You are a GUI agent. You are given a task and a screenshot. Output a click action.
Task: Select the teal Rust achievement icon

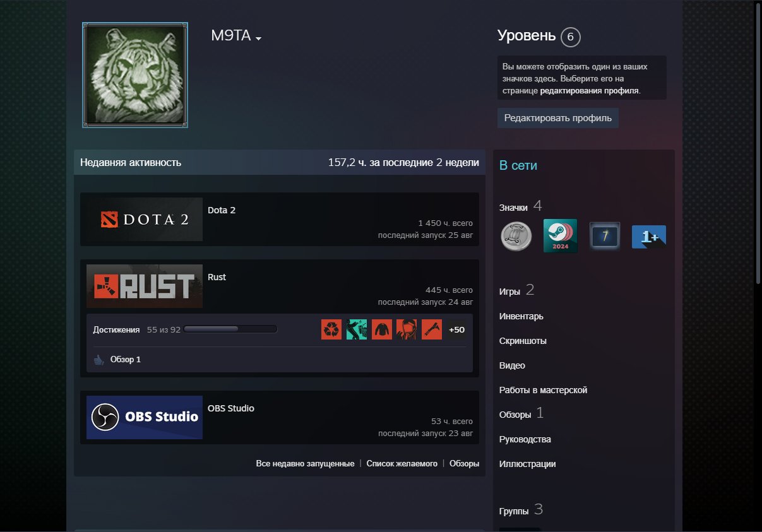pyautogui.click(x=357, y=329)
